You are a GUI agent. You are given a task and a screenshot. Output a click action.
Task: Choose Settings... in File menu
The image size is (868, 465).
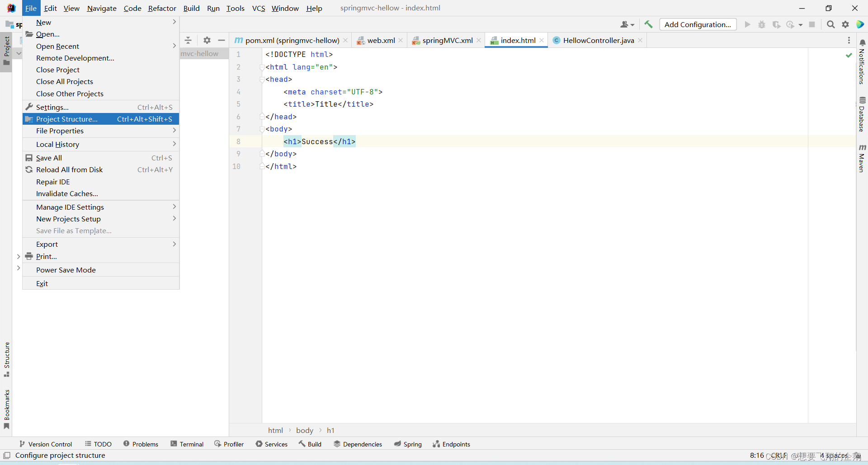[x=101, y=107]
